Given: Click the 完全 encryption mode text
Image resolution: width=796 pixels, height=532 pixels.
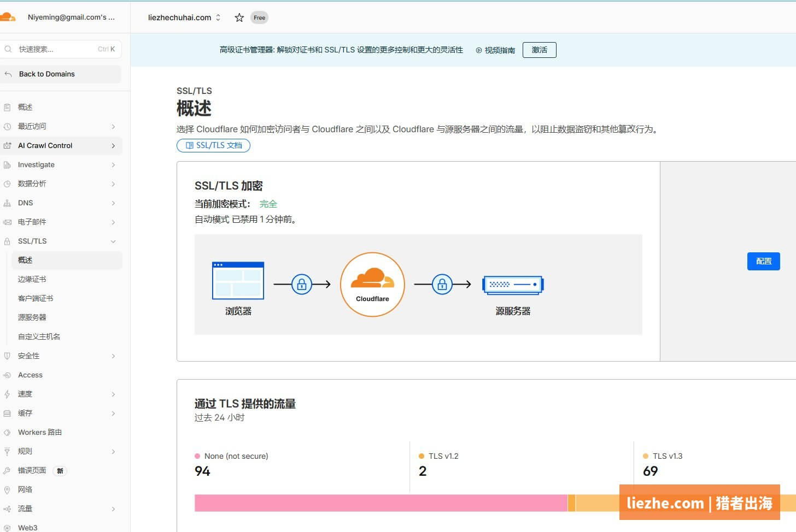Looking at the screenshot, I should [268, 204].
